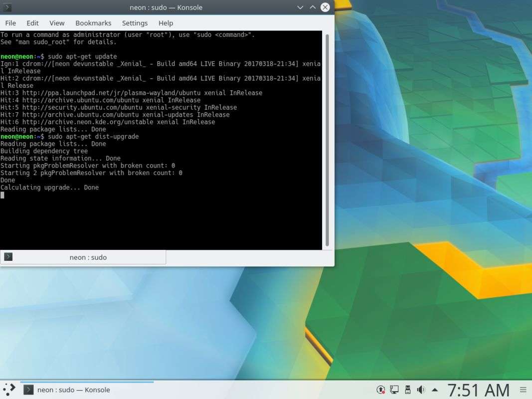Open the Edit menu
Viewport: 532px width, 399px height.
(32, 23)
